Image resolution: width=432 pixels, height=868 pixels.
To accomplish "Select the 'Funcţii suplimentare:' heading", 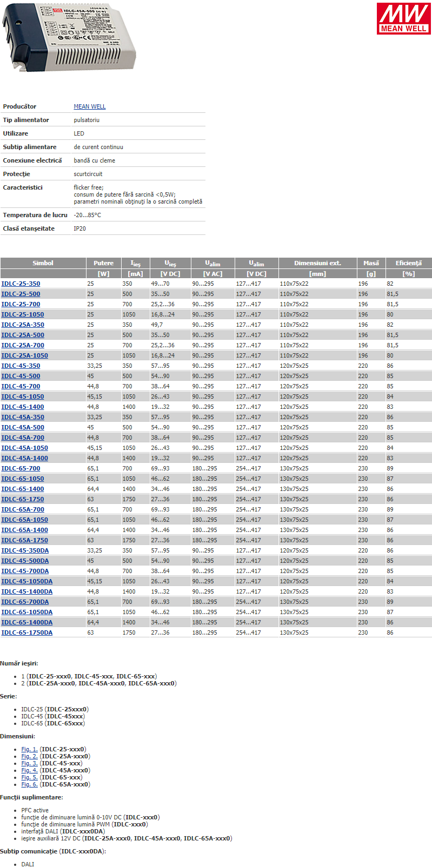I will (31, 797).
